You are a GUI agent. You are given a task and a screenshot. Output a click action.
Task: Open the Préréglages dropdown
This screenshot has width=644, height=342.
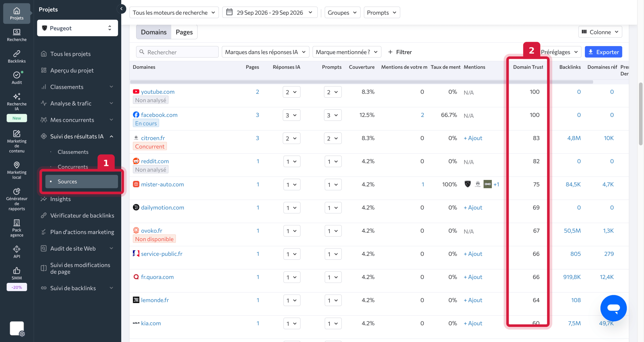(x=560, y=52)
